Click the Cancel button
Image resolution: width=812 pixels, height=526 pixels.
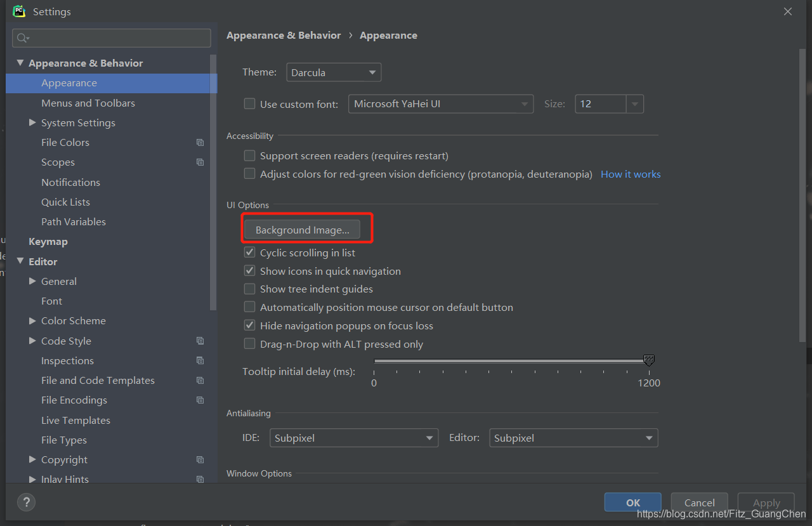(x=700, y=503)
